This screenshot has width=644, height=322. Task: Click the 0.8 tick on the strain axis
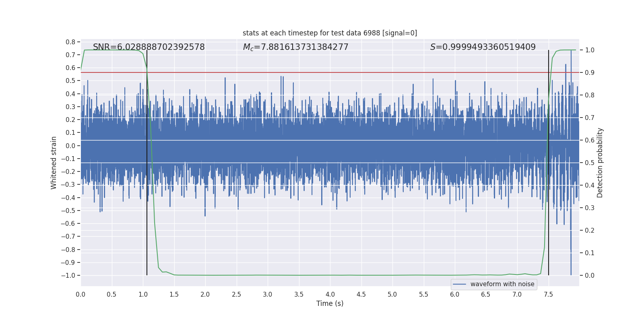tap(70, 42)
